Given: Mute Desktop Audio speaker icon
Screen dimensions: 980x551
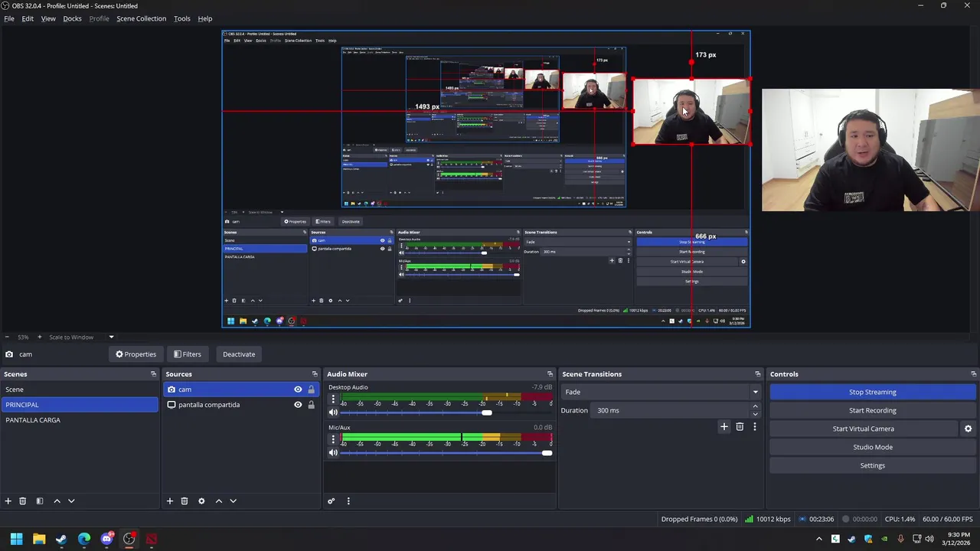Looking at the screenshot, I should coord(333,412).
